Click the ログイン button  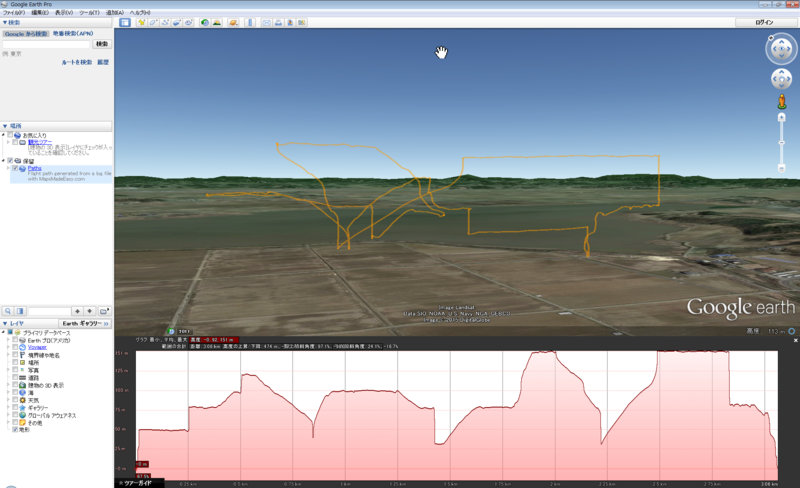pyautogui.click(x=764, y=22)
